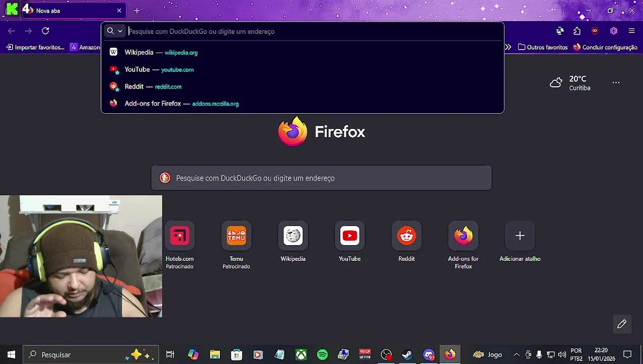The image size is (643, 364).
Task: Expand the bookmarks overflow chevron
Action: pyautogui.click(x=508, y=47)
